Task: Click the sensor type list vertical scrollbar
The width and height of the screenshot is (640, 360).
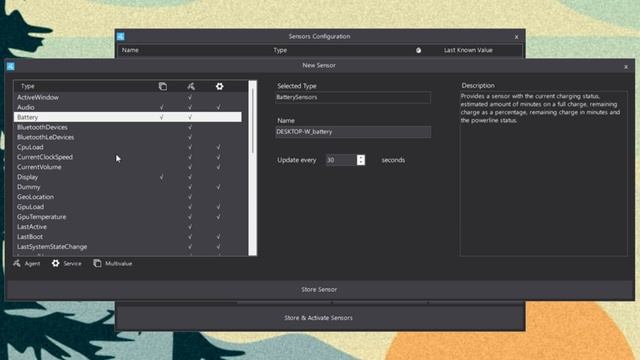Action: tap(253, 168)
